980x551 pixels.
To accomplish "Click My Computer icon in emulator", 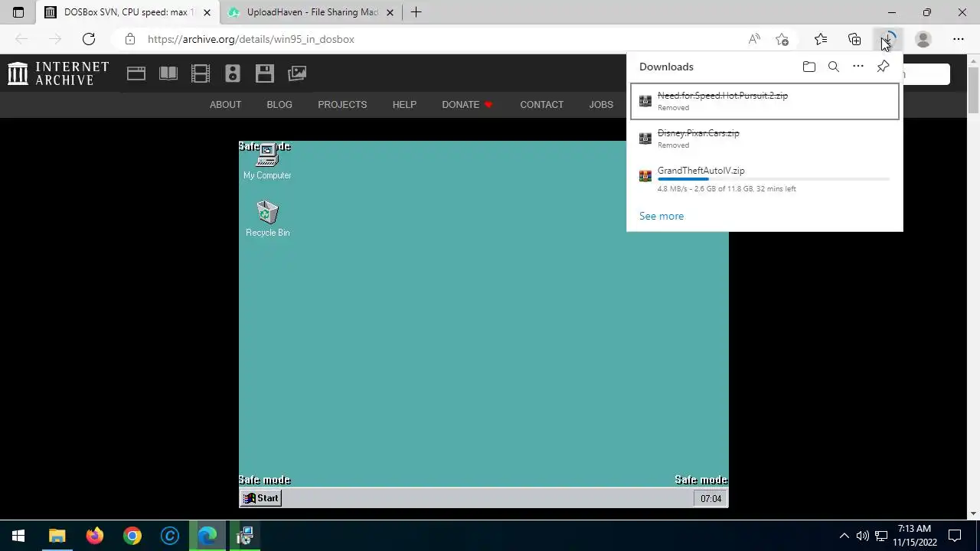I will click(x=267, y=161).
